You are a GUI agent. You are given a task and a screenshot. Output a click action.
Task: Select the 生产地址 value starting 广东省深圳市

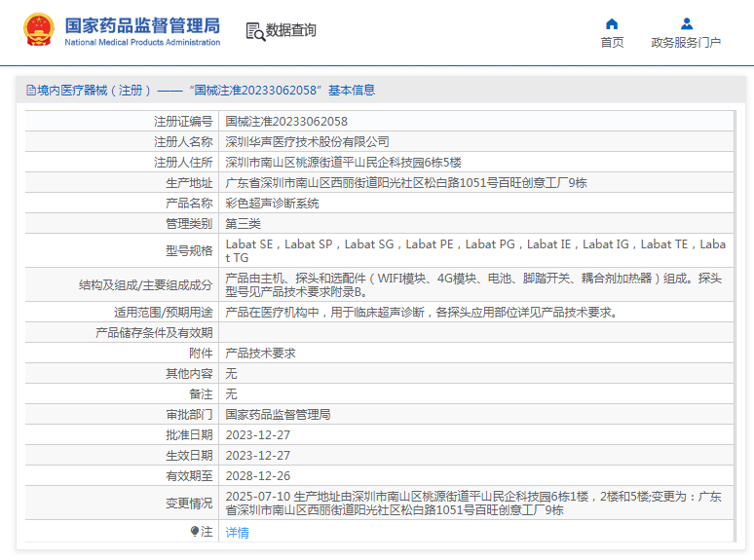[476, 183]
